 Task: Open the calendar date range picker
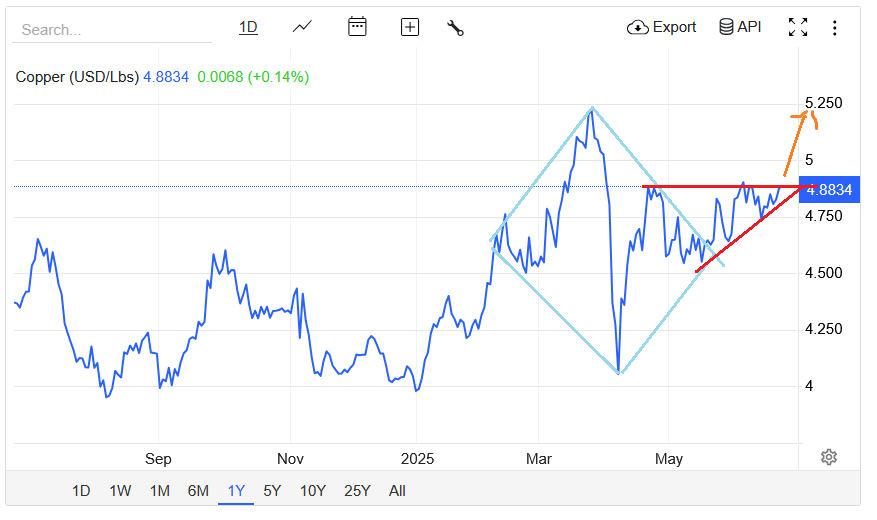(x=357, y=27)
